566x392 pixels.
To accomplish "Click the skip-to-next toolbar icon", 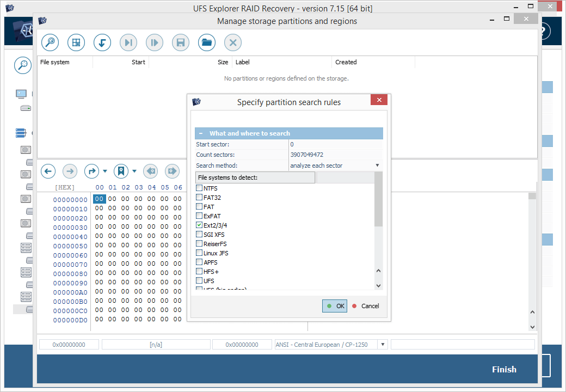I will click(x=128, y=42).
